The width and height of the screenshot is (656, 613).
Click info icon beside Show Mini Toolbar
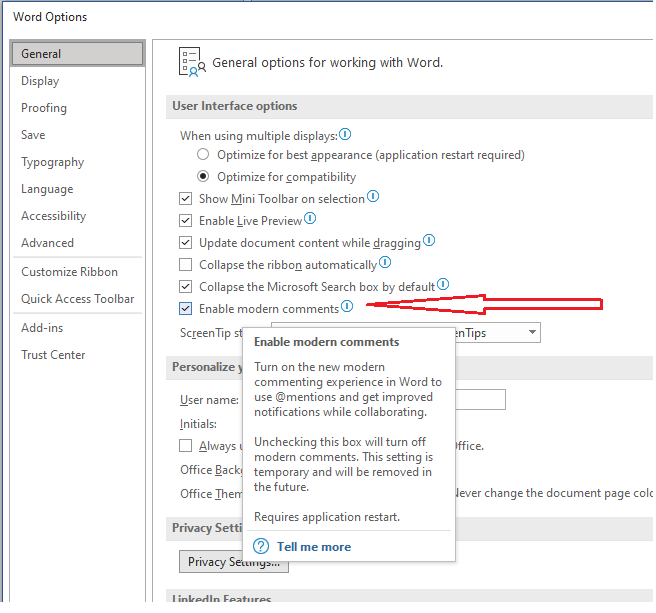click(373, 196)
